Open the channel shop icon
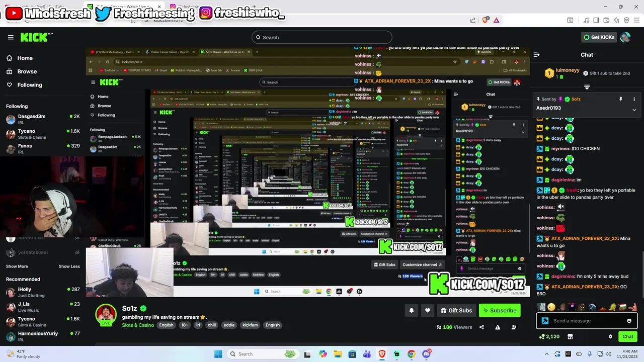644x362 pixels. (570, 337)
